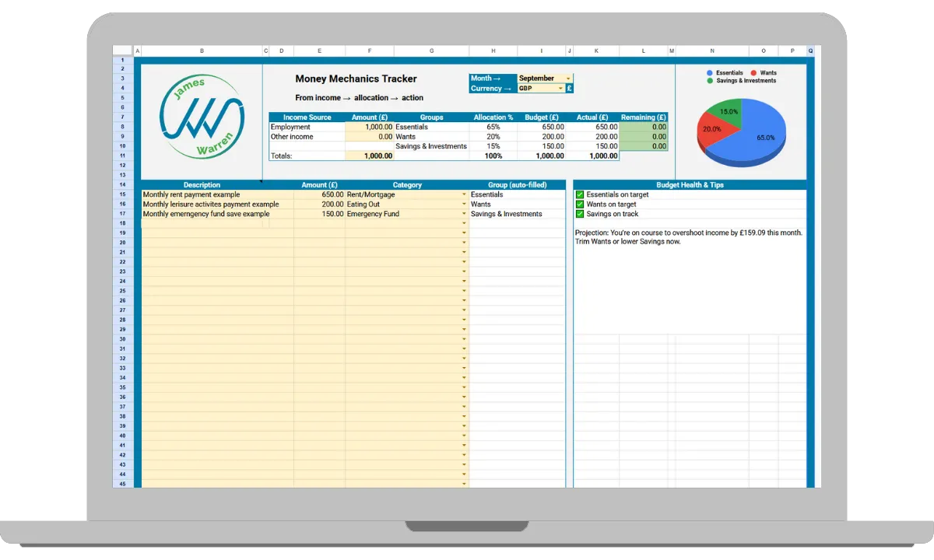The image size is (934, 560).
Task: Select row header 15
Action: coord(123,194)
